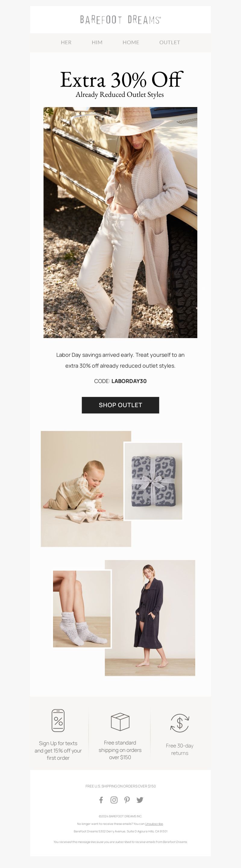Follow the Unsubscribe link
Viewport: 241px width, 868px height.
point(154,824)
